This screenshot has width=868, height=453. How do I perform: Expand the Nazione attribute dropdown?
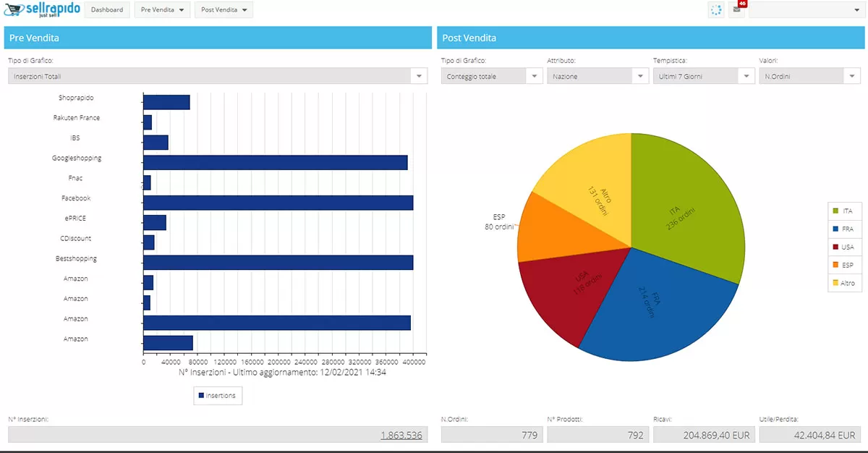click(x=640, y=76)
